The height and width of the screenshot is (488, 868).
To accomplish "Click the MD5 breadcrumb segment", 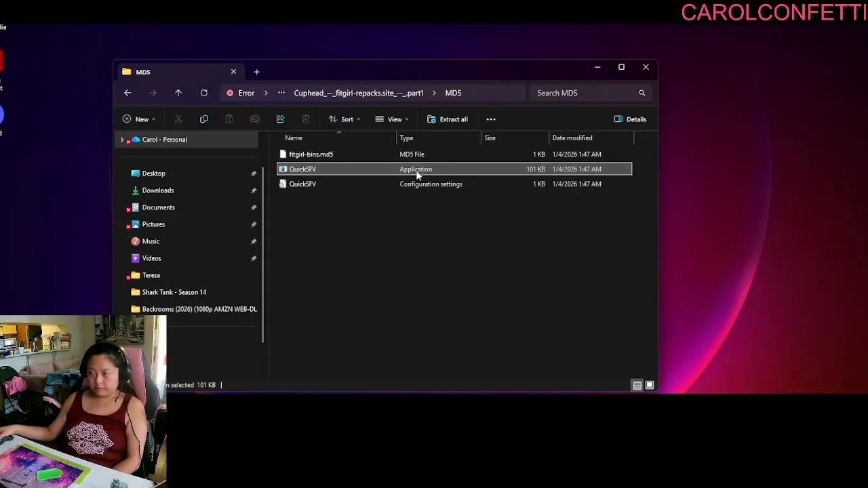I will (x=453, y=93).
